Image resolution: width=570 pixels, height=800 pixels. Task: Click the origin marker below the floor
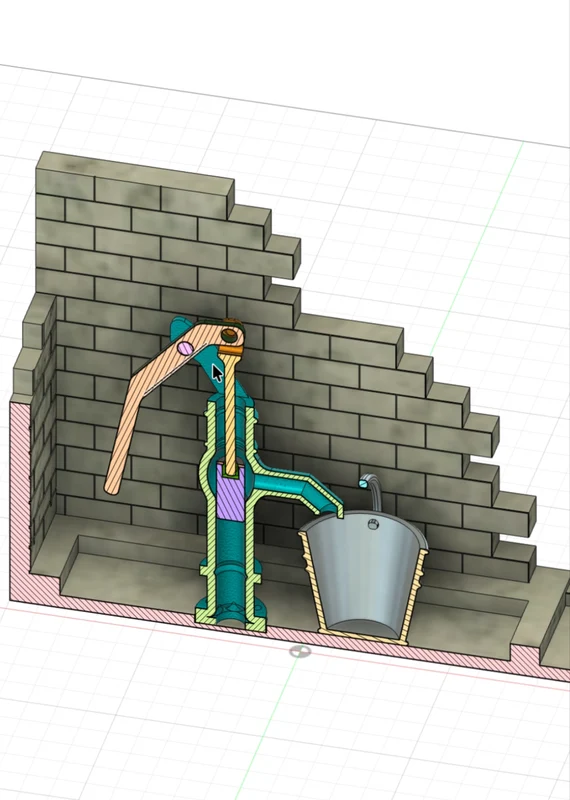tap(300, 652)
